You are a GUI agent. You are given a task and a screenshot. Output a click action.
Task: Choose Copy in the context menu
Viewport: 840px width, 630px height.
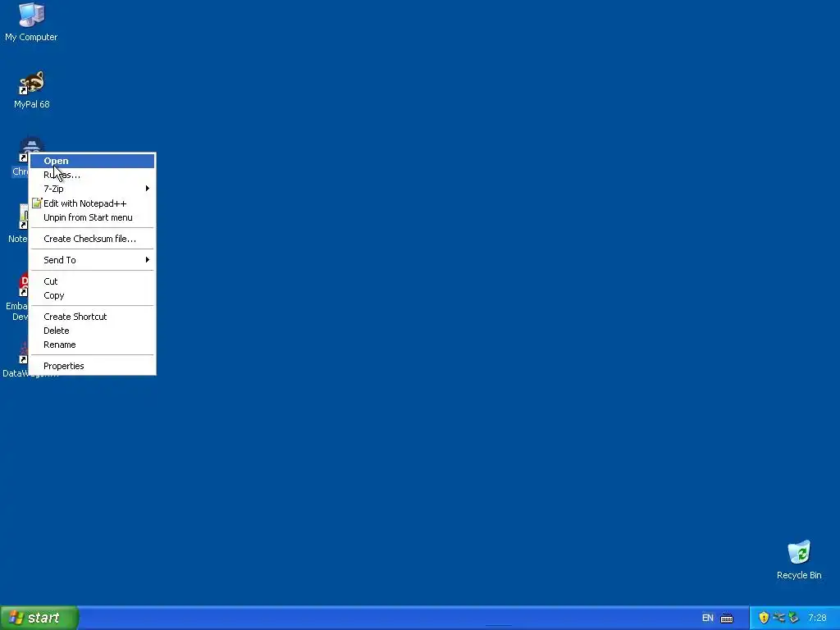[x=92, y=295]
